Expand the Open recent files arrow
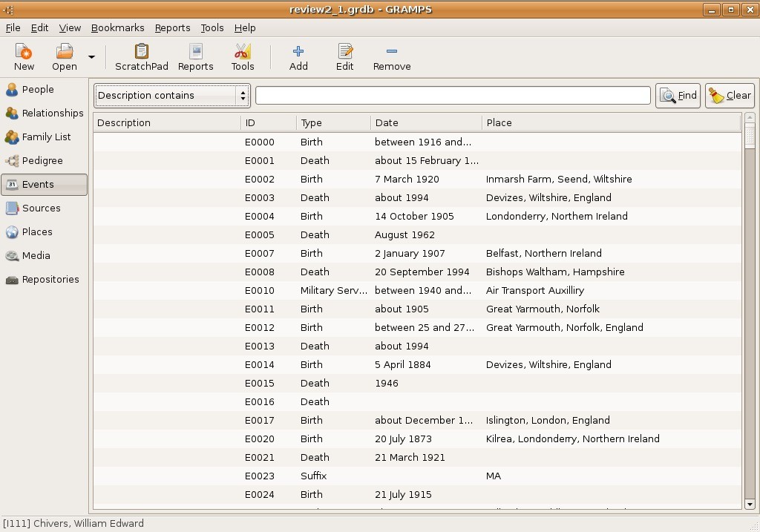The height and width of the screenshot is (532, 760). point(92,56)
